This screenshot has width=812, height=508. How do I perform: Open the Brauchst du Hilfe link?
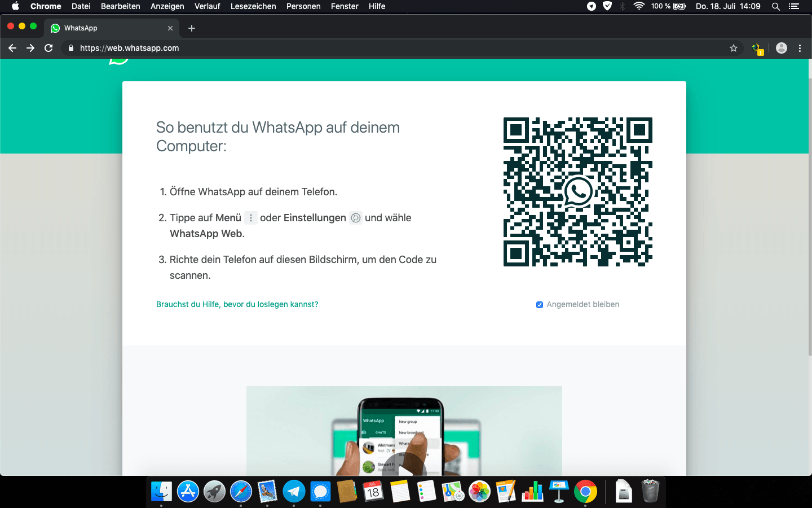tap(237, 304)
